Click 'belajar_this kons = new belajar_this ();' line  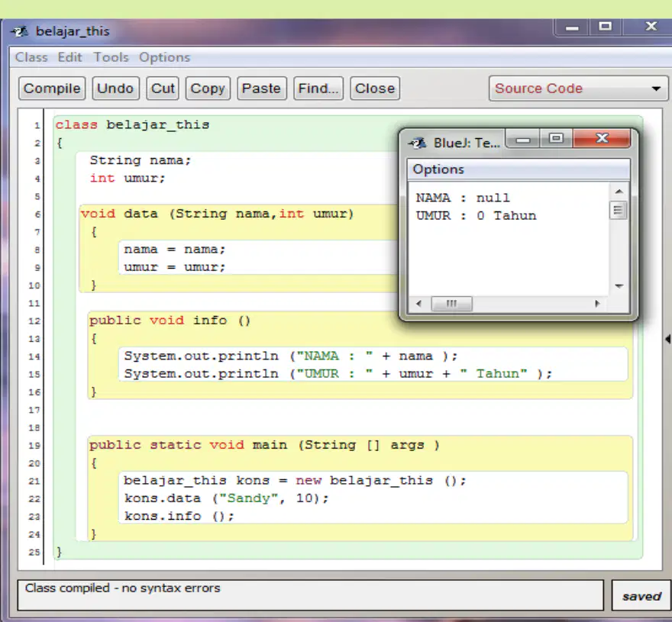(x=295, y=480)
